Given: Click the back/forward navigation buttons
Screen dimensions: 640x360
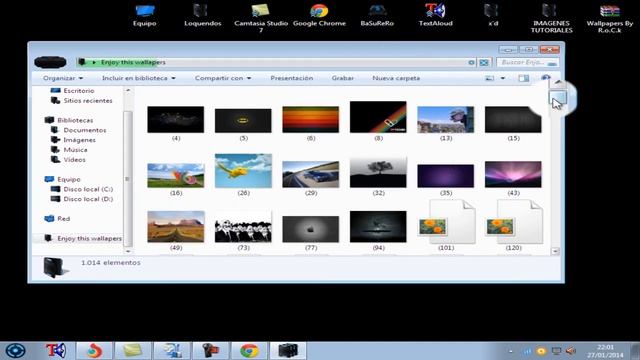Looking at the screenshot, I should pos(50,62).
